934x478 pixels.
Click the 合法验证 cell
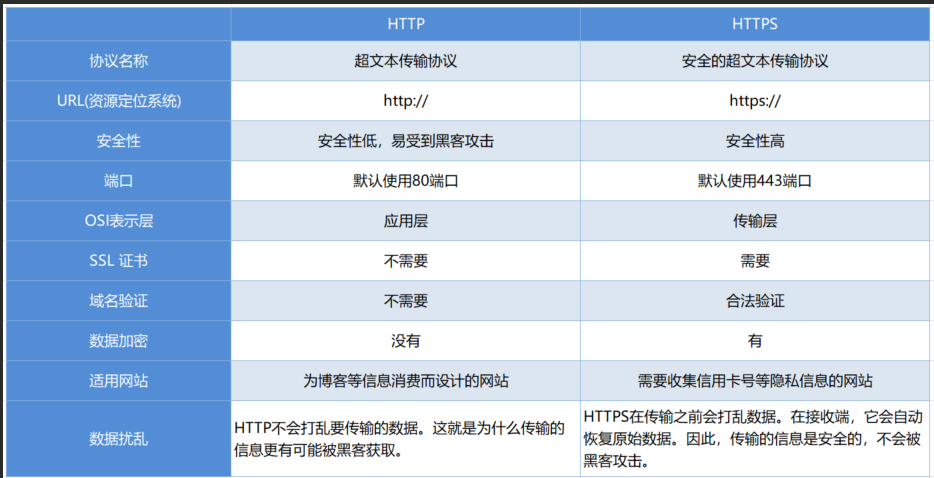[x=755, y=301]
